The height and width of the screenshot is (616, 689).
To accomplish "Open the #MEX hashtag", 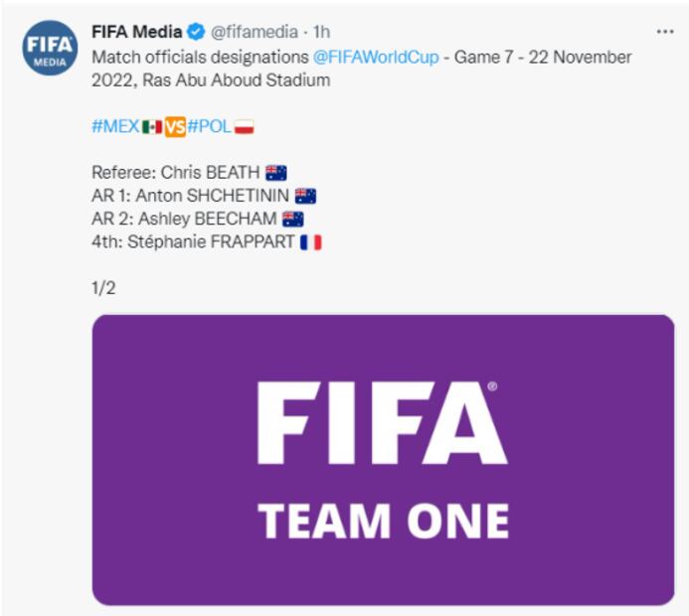I will [115, 126].
